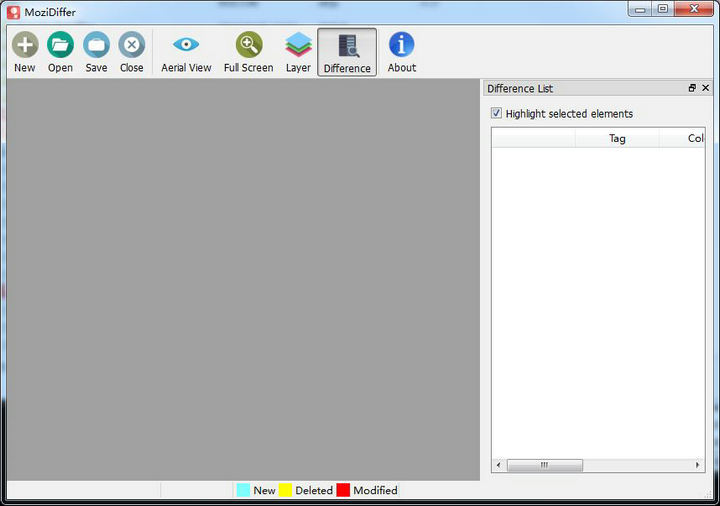Screen dimensions: 720x506
Task: Click the MoziDiffer title bar app icon
Action: (14, 12)
